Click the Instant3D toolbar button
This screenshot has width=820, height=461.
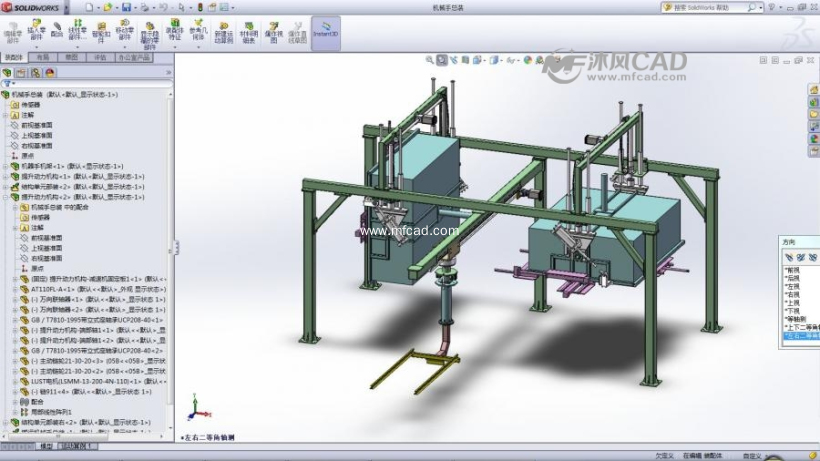tap(325, 33)
